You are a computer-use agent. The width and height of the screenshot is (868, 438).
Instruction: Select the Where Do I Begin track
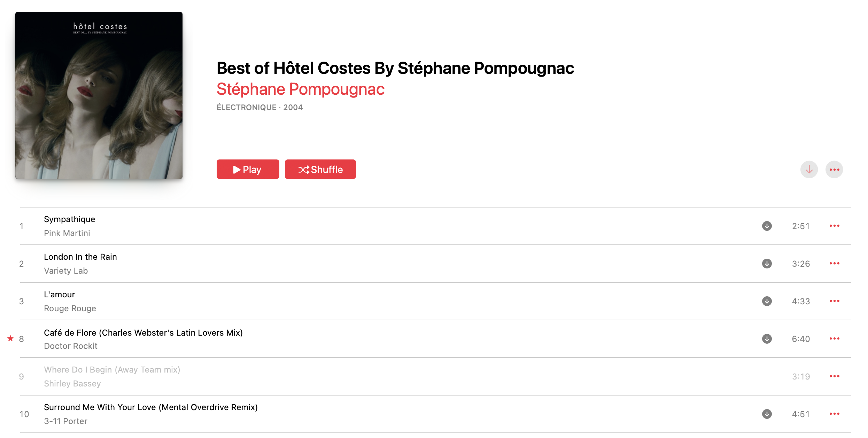coord(435,376)
